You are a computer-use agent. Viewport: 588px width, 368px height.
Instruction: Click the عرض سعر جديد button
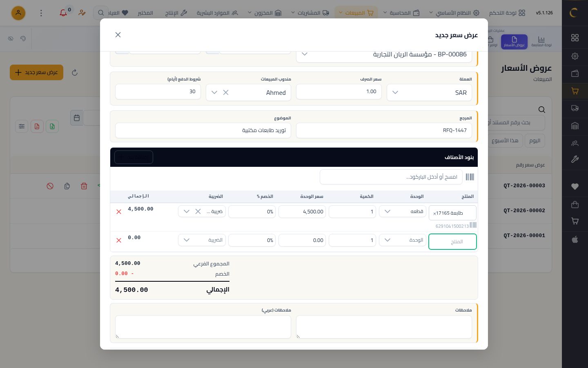point(36,72)
